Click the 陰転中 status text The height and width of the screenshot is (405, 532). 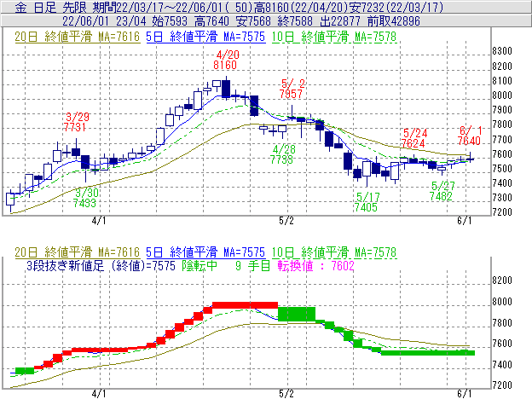pos(199,266)
